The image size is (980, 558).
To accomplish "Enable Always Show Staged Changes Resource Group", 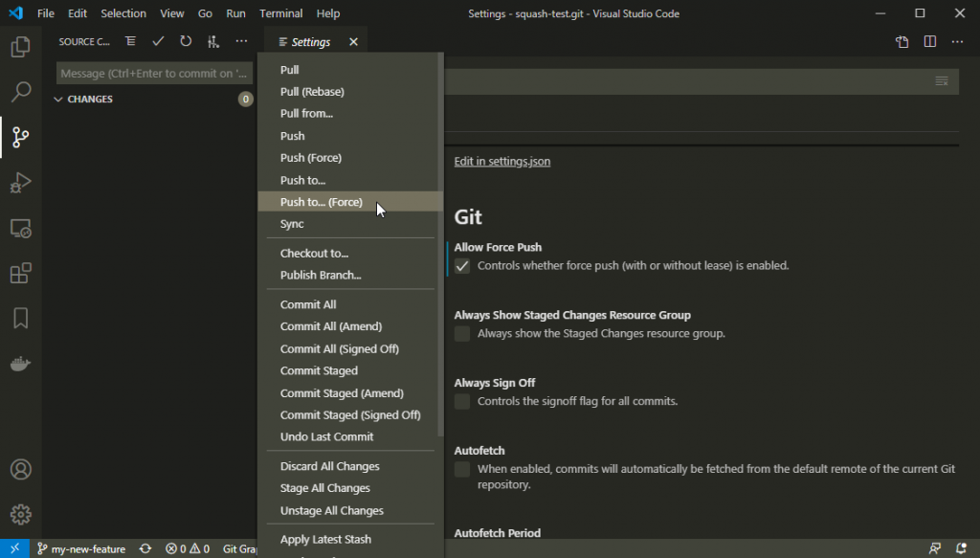I will 462,334.
